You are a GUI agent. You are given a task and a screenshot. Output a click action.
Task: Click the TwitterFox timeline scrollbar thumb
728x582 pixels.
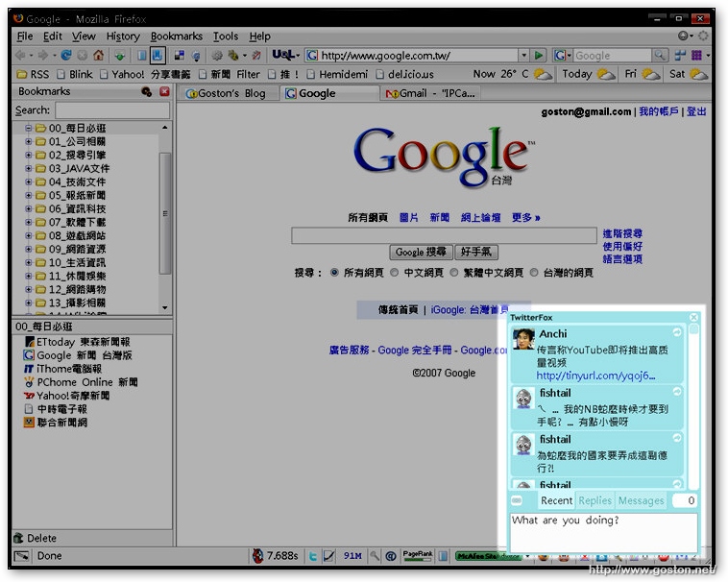pyautogui.click(x=693, y=329)
